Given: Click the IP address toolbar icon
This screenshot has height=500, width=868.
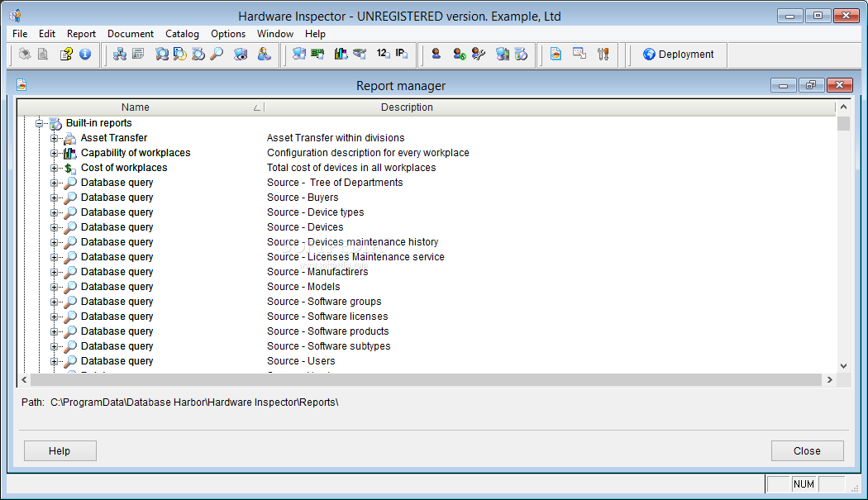Looking at the screenshot, I should [401, 54].
